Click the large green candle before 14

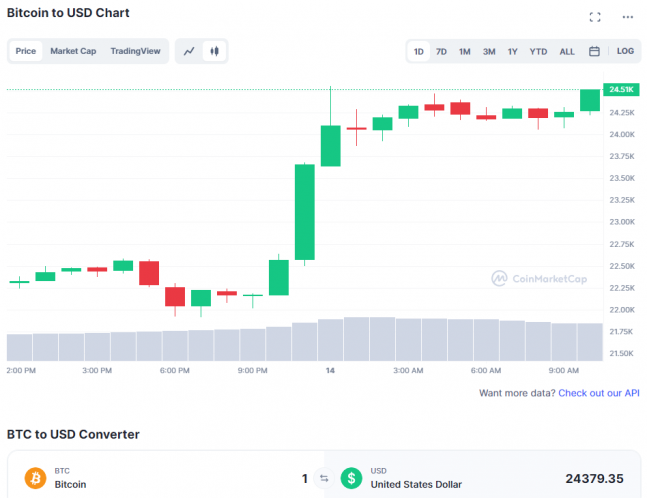point(304,212)
